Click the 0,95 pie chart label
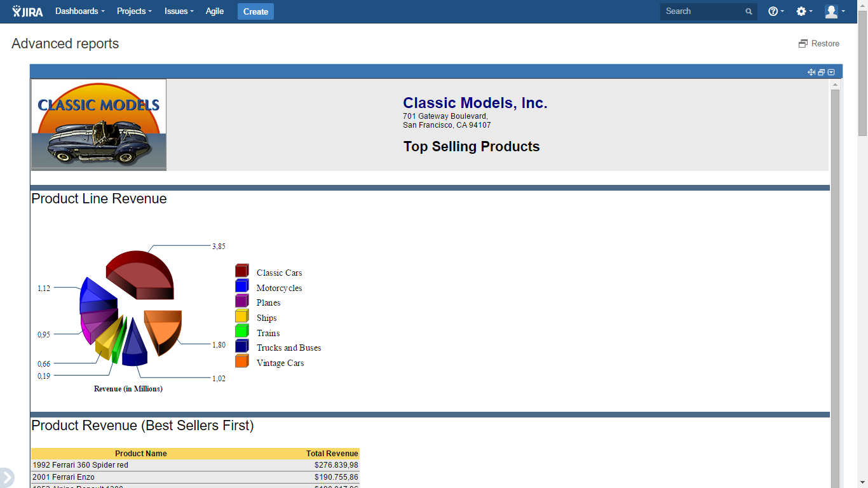 click(x=44, y=335)
